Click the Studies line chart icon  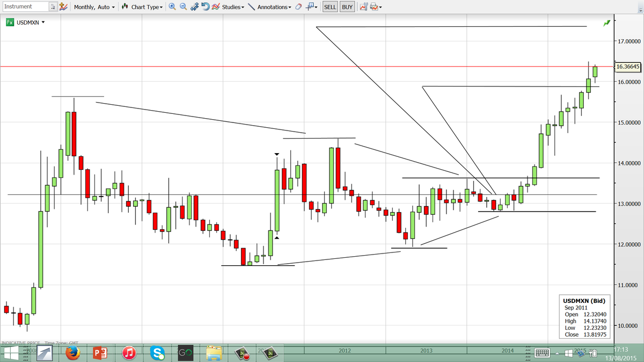(x=215, y=7)
